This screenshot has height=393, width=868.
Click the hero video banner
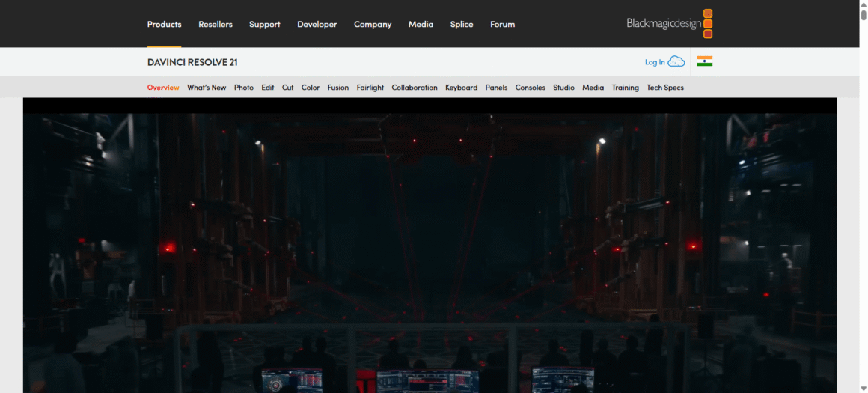[430, 246]
